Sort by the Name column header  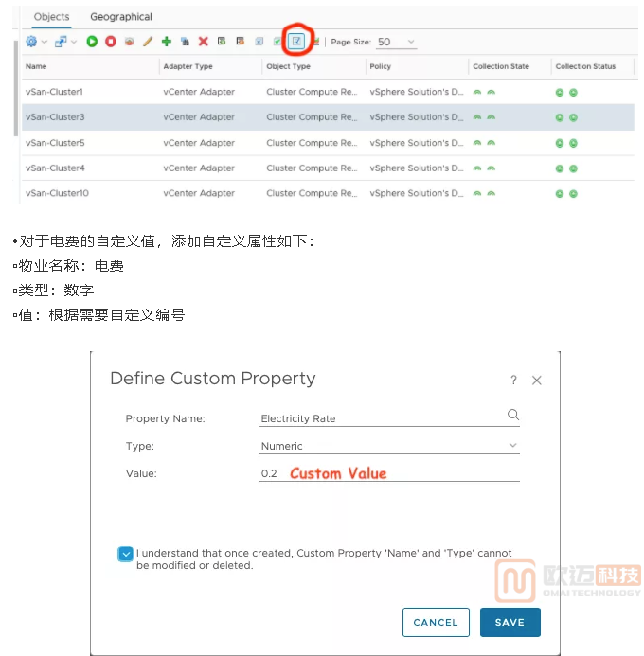pyautogui.click(x=36, y=66)
